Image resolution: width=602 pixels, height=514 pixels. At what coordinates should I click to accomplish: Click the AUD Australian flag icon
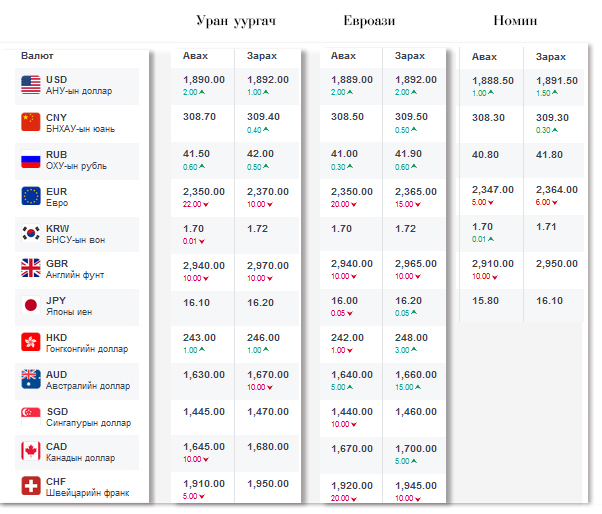[30, 379]
